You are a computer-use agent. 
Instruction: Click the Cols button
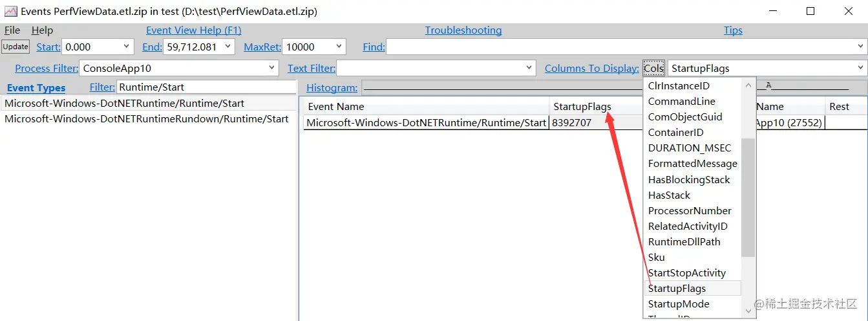point(653,68)
